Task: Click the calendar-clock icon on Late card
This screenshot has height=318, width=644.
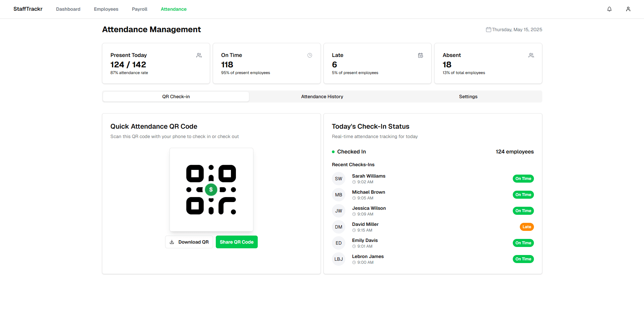Action: 420,55
